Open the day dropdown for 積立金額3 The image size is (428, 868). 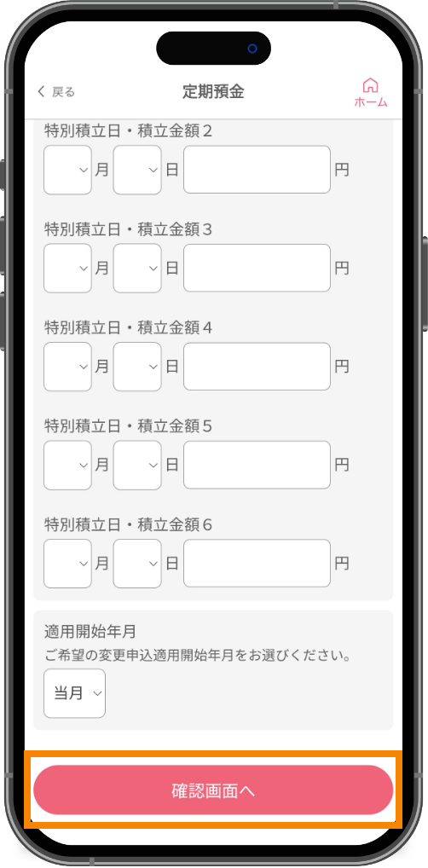pyautogui.click(x=137, y=269)
